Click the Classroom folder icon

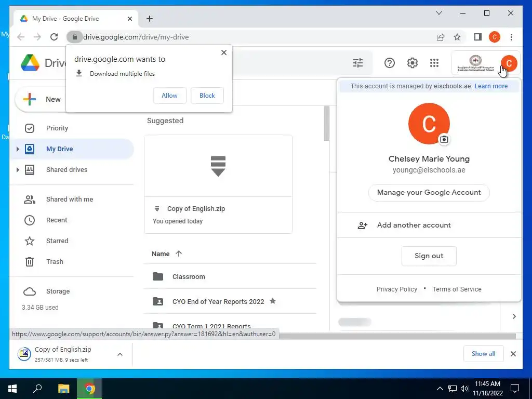coord(158,276)
